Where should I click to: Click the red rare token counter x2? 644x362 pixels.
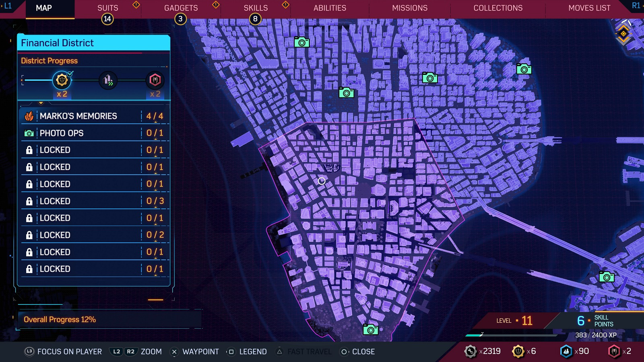click(619, 351)
